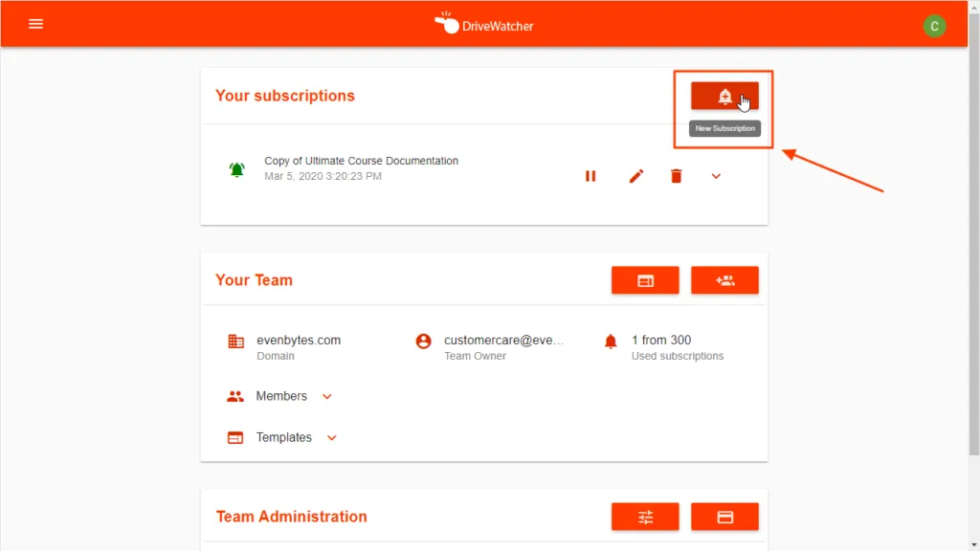Expand the Members list chevron
Viewport: 980px width, 551px height.
[327, 397]
